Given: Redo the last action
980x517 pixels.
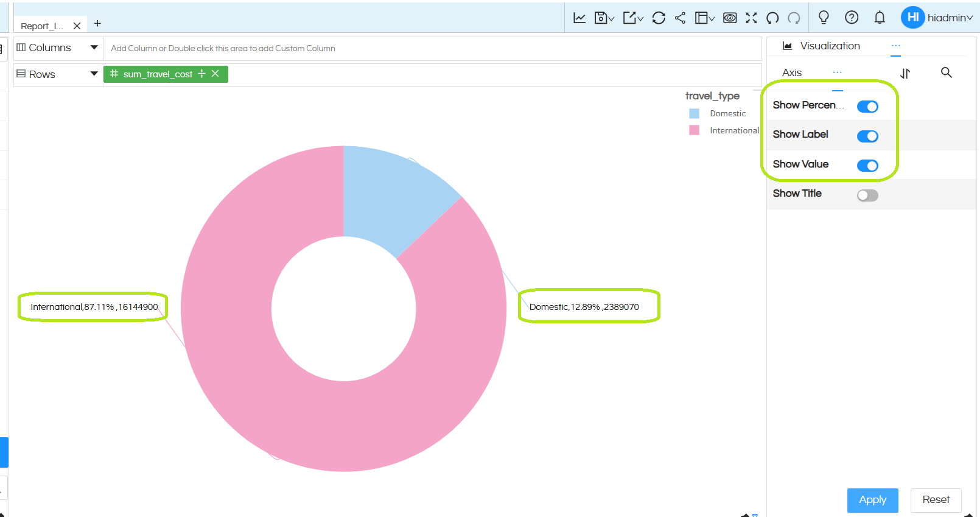Looking at the screenshot, I should coord(794,18).
